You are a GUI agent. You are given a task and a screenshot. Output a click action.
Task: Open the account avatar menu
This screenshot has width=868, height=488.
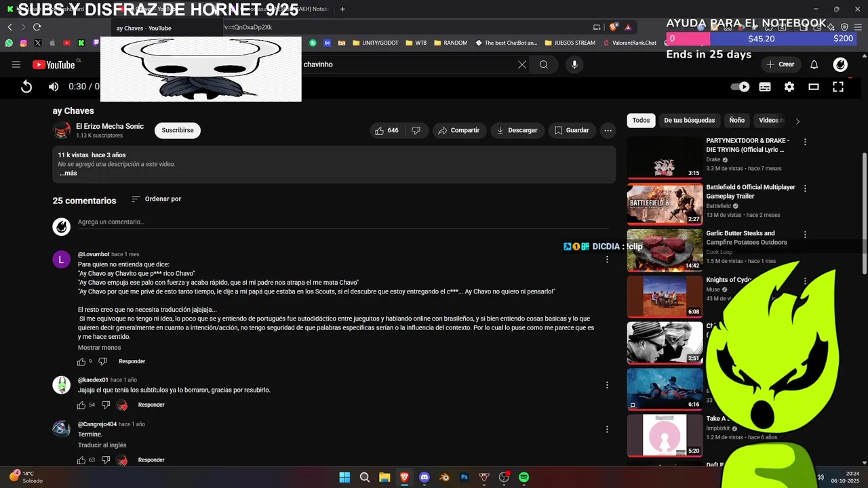click(840, 64)
